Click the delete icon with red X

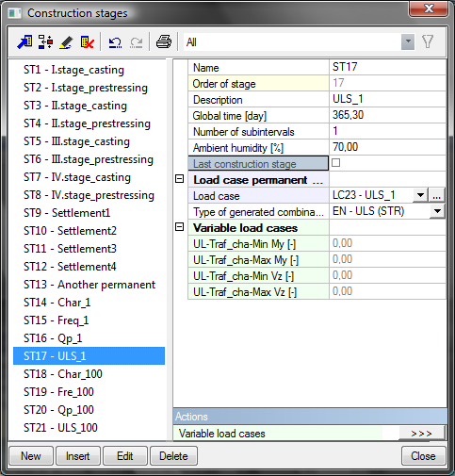pos(88,42)
